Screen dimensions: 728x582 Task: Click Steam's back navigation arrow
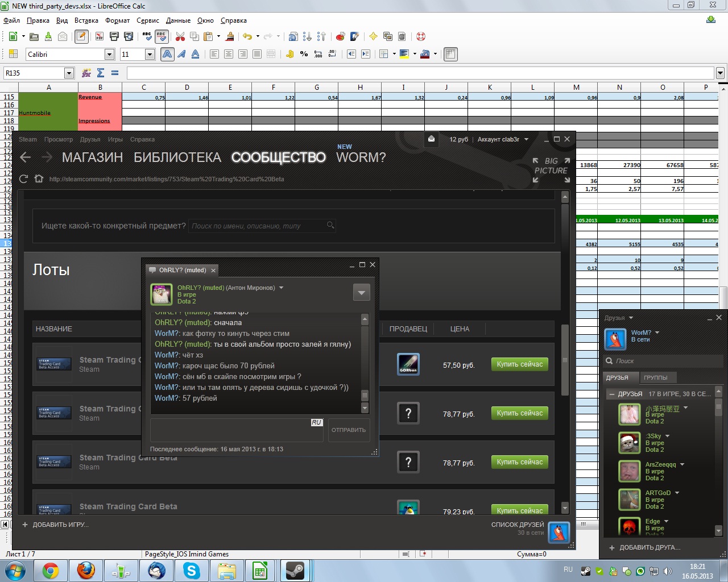point(25,157)
